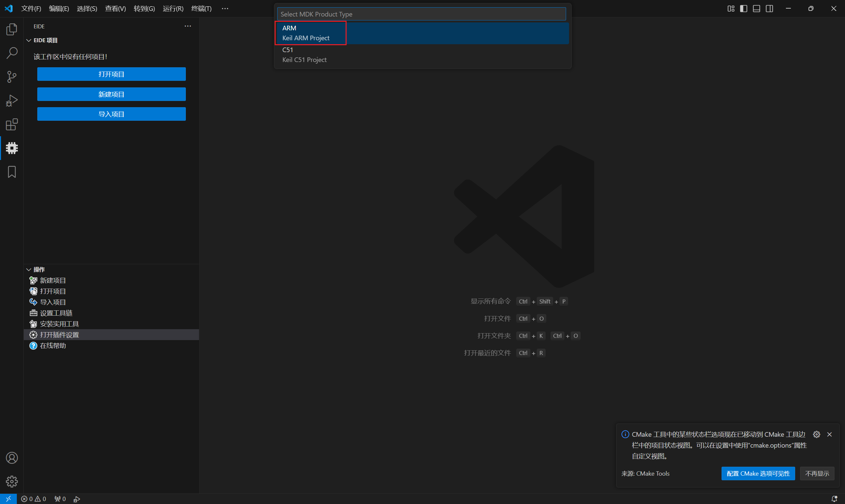The width and height of the screenshot is (845, 504).
Task: Open Extensions view icon
Action: [12, 124]
